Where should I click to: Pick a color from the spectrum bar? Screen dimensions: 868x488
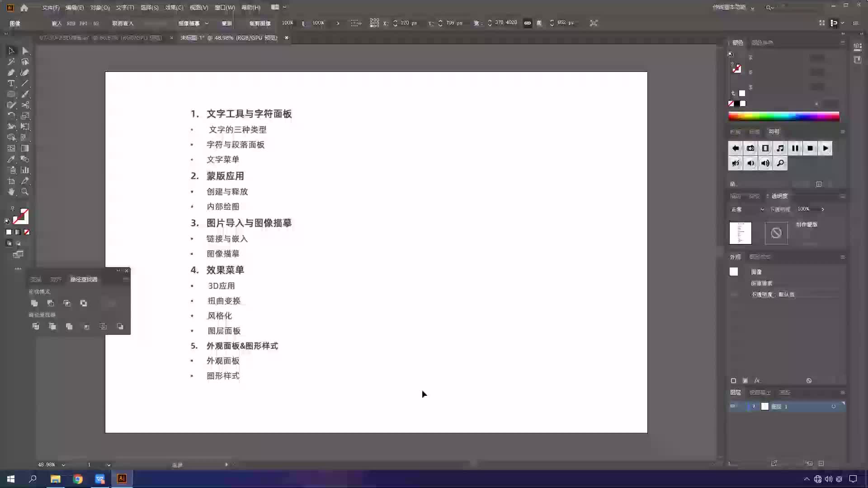point(784,117)
